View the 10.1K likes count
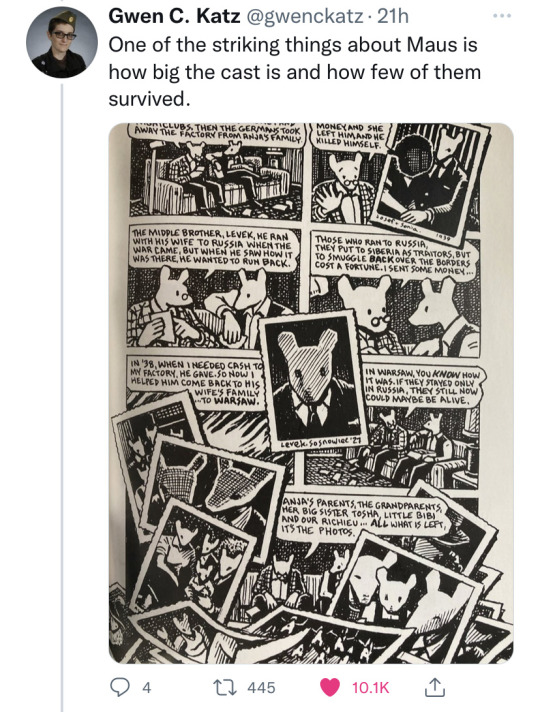This screenshot has width=540, height=712. point(370,687)
